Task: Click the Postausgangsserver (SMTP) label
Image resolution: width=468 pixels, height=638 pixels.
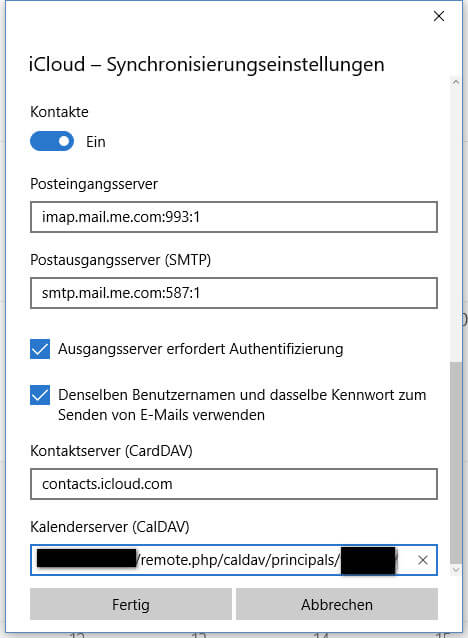Action: click(120, 260)
